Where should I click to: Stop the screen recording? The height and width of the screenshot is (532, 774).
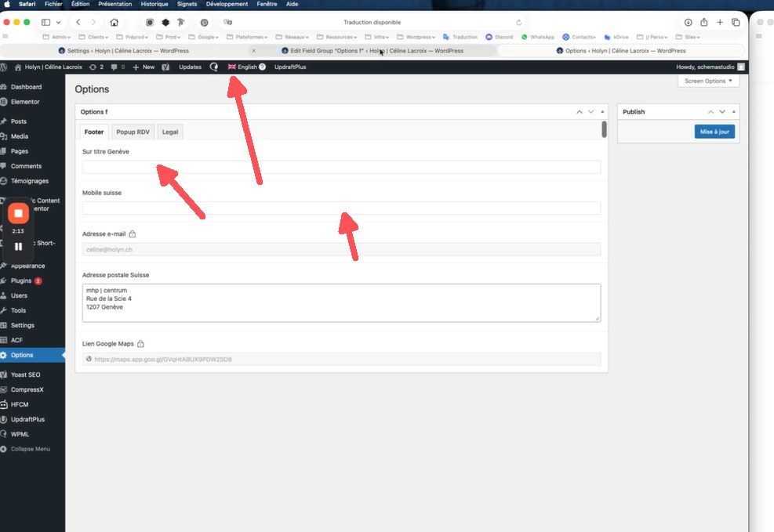[18, 213]
